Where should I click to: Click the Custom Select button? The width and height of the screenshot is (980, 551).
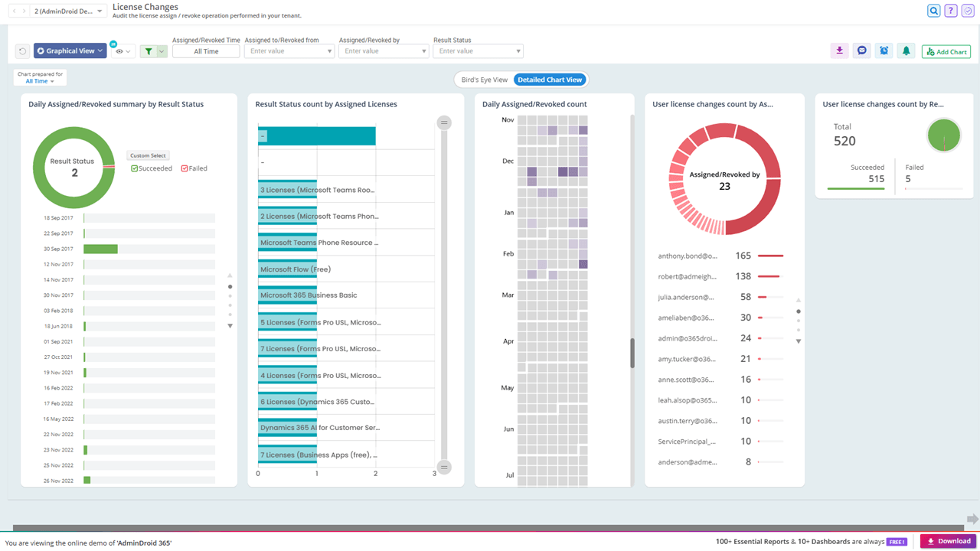click(148, 155)
